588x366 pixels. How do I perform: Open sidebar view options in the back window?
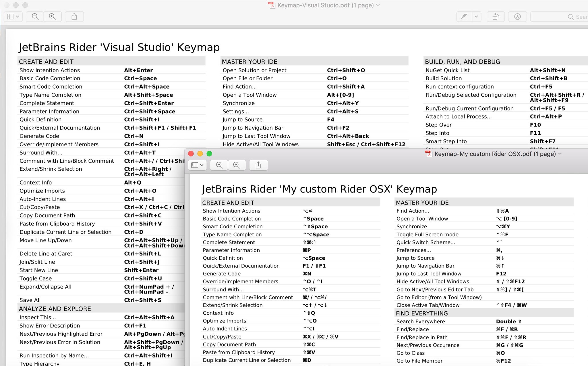point(18,16)
